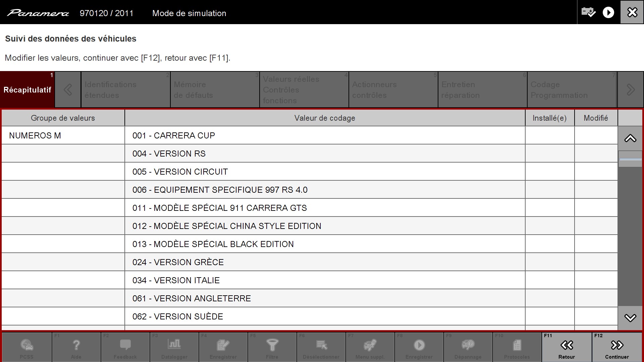The image size is (644, 362).
Task: Click the Valeur de codage column header
Action: (325, 118)
